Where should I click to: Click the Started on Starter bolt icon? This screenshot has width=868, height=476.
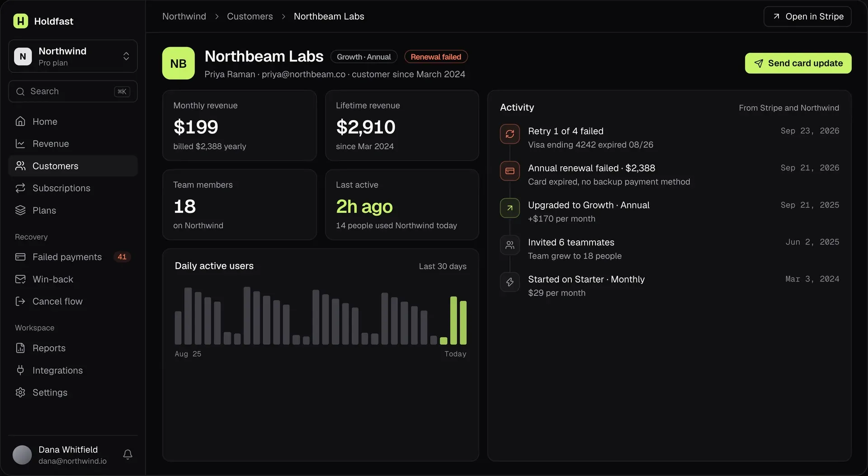point(509,282)
